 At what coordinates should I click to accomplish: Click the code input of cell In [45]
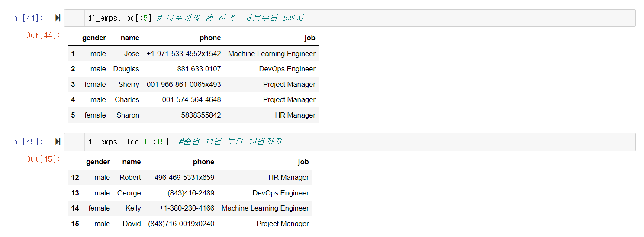click(360, 142)
